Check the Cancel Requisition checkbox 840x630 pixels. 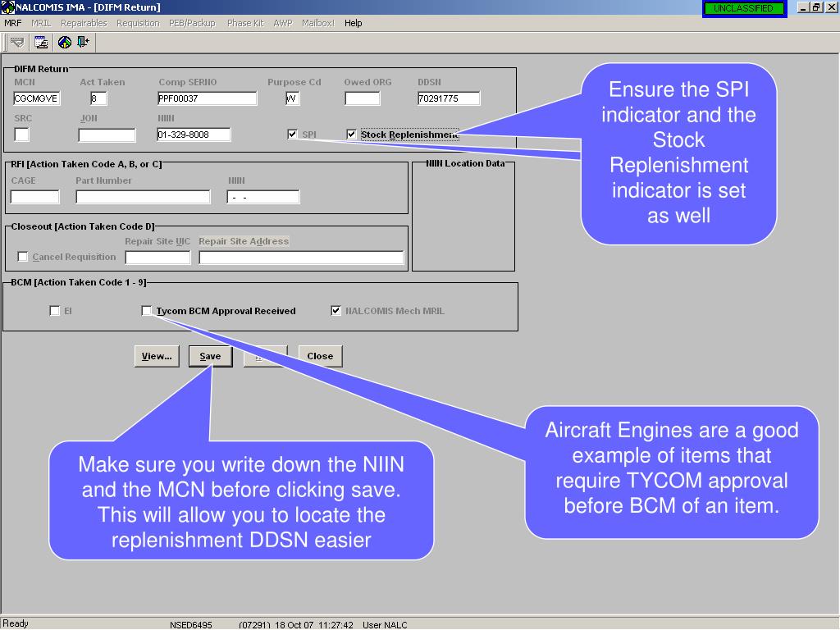coord(22,257)
